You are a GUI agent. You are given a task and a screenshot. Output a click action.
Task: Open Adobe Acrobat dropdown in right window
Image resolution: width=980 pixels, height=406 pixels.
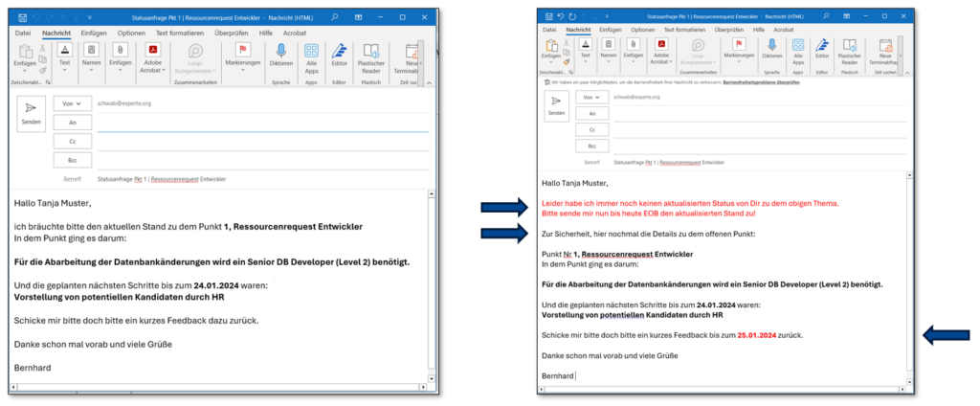(x=671, y=61)
